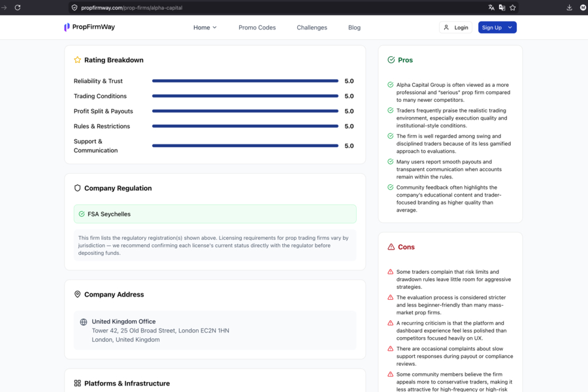
Task: Click warning icon beside 'A recurring criticism'
Action: [x=391, y=323]
